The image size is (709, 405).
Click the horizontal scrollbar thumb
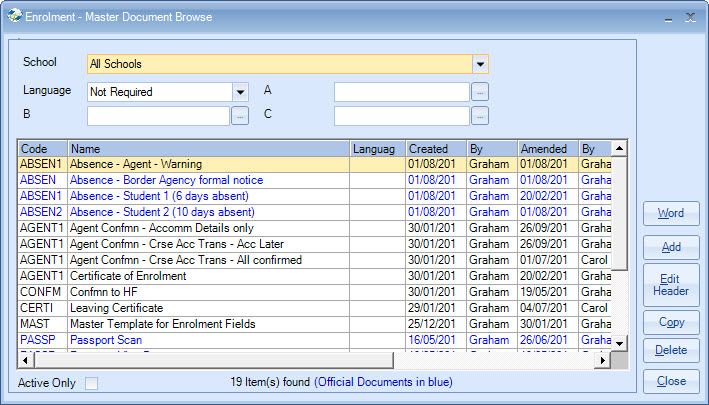click(x=213, y=360)
